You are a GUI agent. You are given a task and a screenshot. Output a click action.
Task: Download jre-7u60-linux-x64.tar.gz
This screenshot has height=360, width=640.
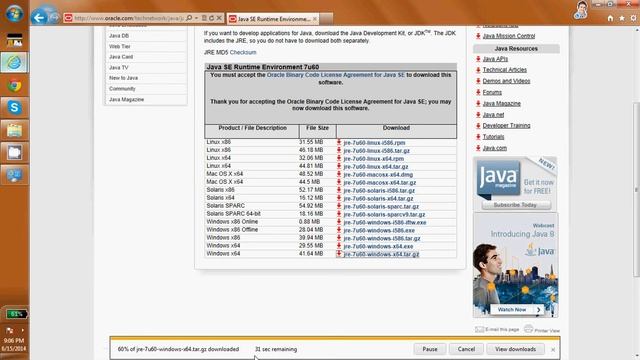(376, 167)
